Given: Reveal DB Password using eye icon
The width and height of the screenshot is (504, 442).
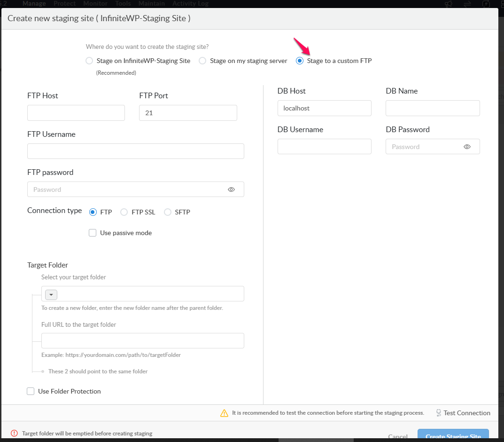Looking at the screenshot, I should coord(467,147).
